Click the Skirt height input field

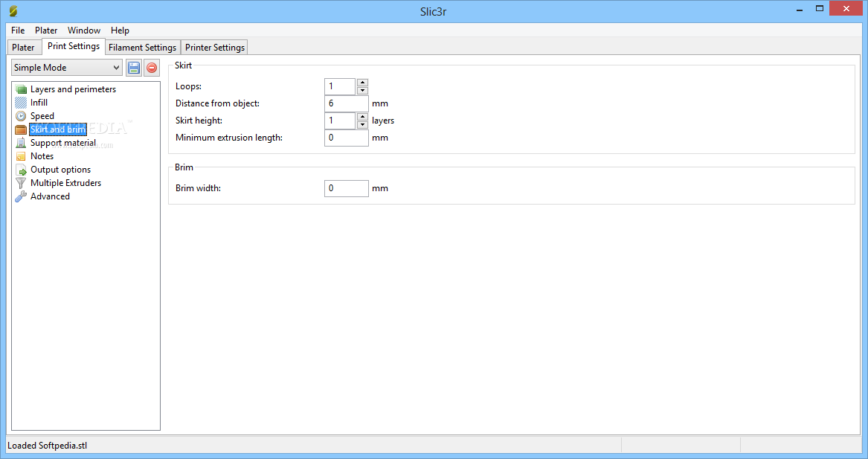pos(340,121)
